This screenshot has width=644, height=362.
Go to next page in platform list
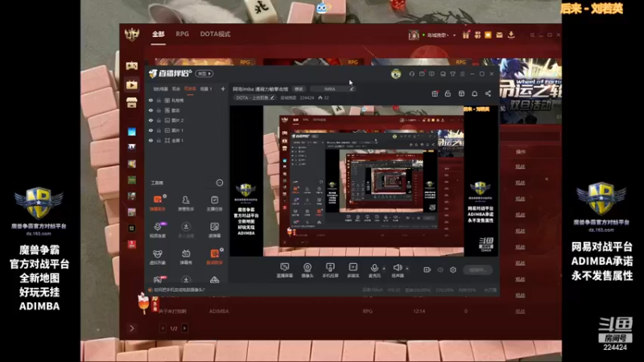tap(185, 328)
